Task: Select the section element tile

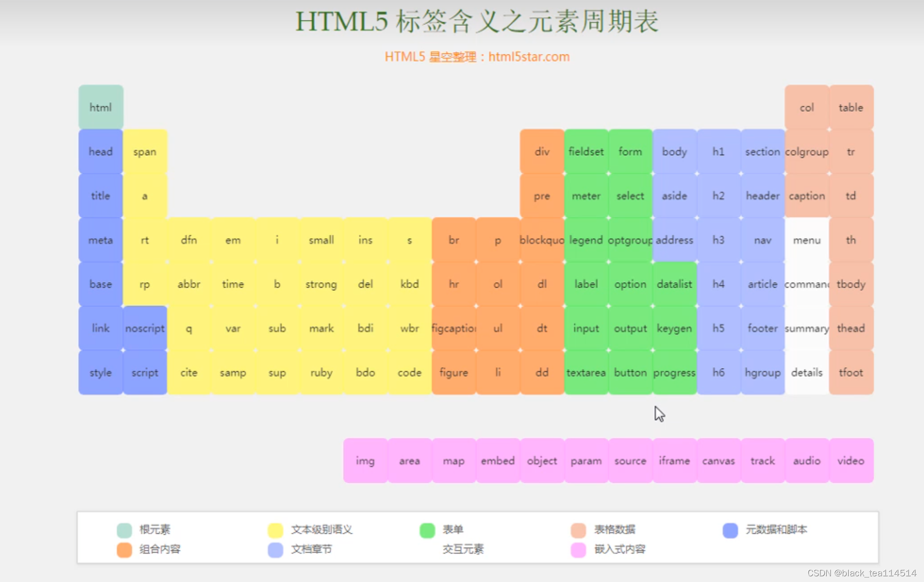Action: tap(763, 151)
